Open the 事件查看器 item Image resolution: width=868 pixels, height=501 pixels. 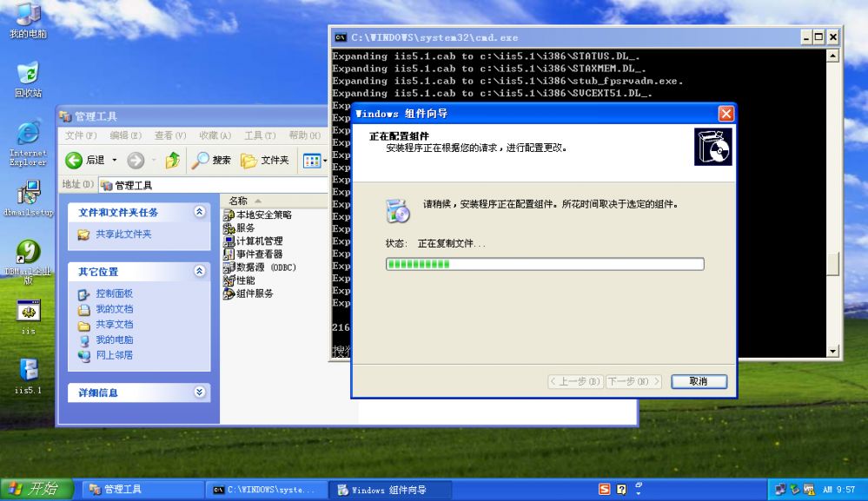point(253,254)
